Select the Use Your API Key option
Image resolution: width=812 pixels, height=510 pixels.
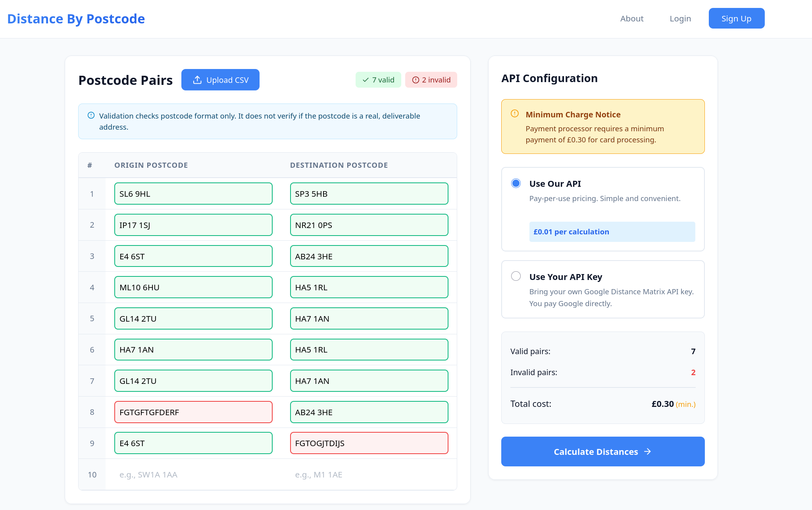coord(516,276)
